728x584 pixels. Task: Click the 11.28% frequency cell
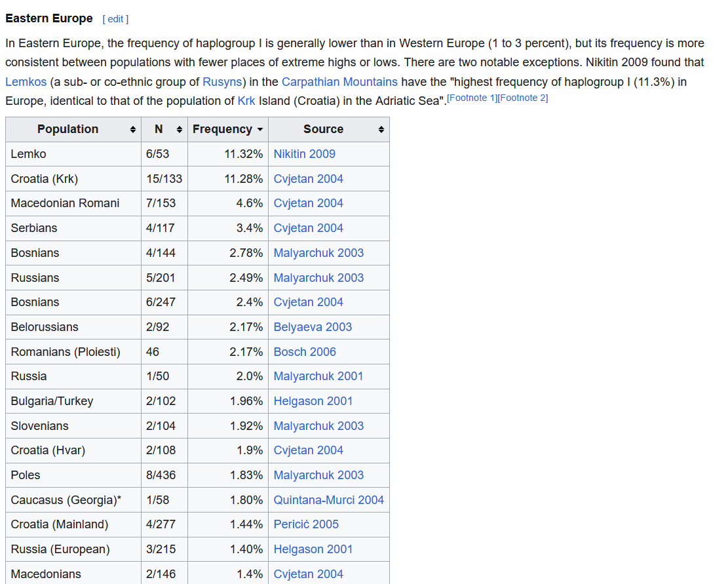point(228,179)
